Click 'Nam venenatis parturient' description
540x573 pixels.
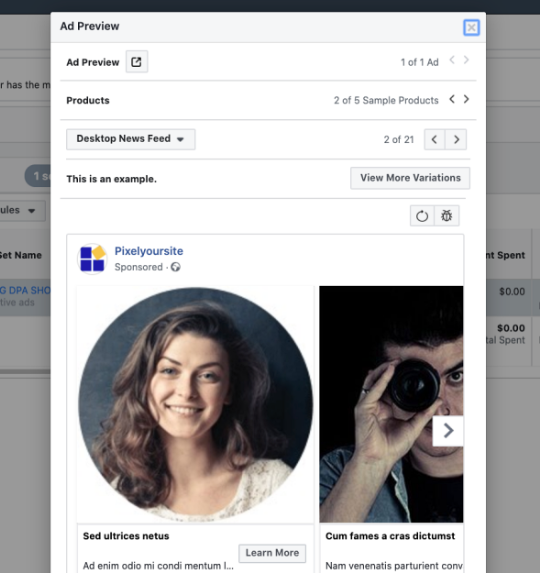pos(394,566)
